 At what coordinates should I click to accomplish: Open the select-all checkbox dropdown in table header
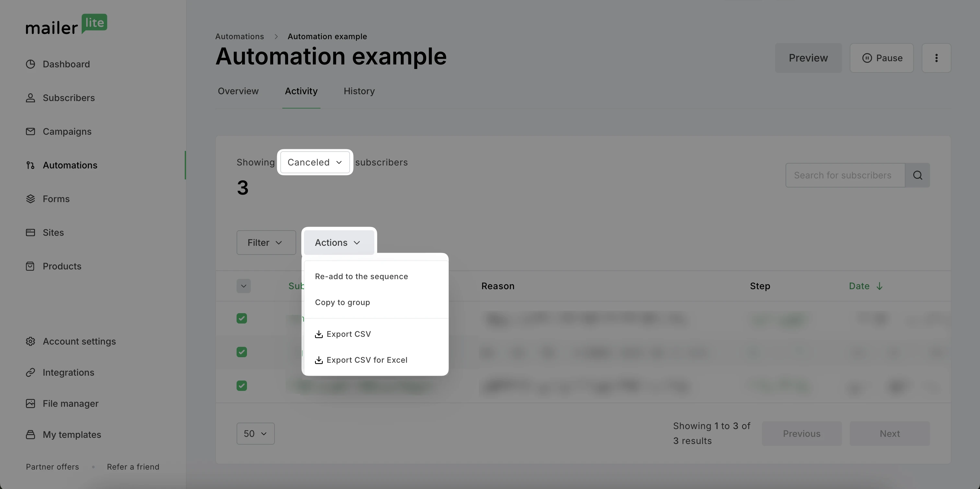tap(243, 286)
